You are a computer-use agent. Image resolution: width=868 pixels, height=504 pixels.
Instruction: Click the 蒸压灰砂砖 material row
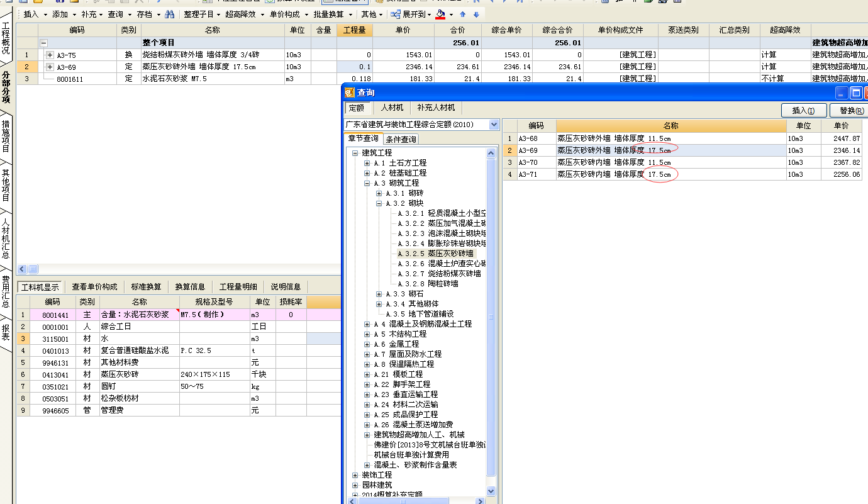tap(179, 374)
